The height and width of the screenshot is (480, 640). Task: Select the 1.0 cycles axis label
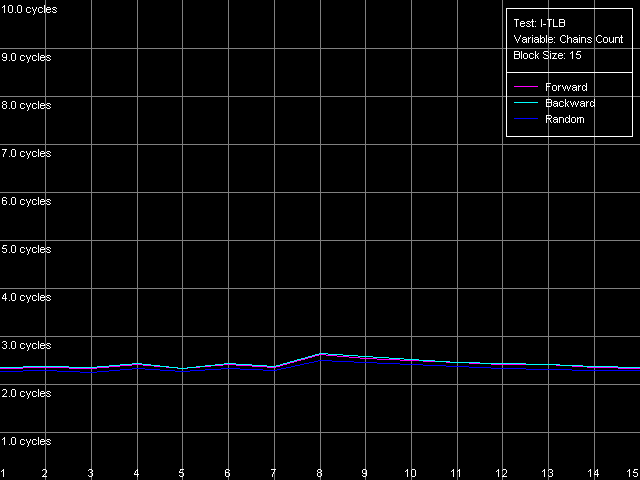[x=26, y=441]
